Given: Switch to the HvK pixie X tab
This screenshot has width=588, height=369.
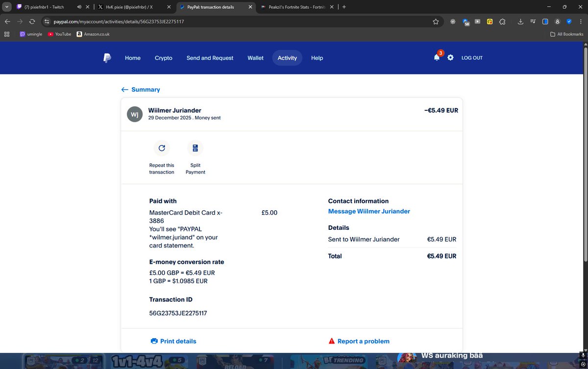Looking at the screenshot, I should coord(135,7).
